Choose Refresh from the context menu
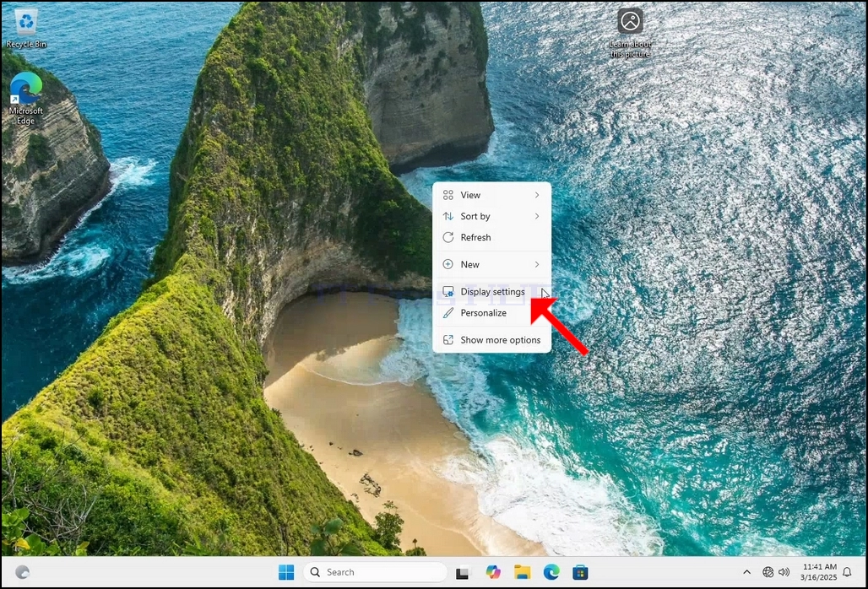This screenshot has height=589, width=868. coord(491,237)
